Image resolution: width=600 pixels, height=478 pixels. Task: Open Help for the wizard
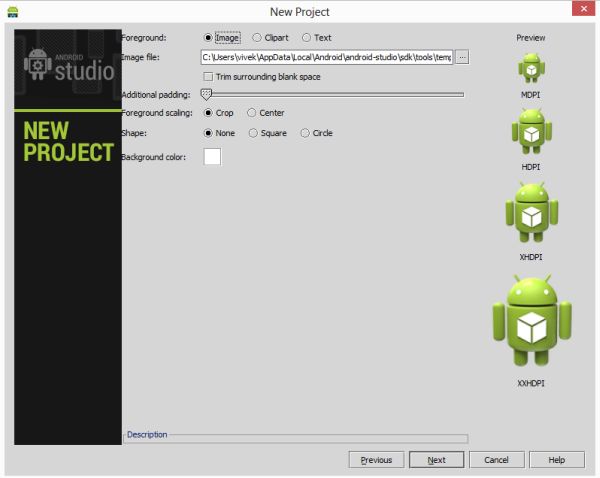(x=557, y=460)
